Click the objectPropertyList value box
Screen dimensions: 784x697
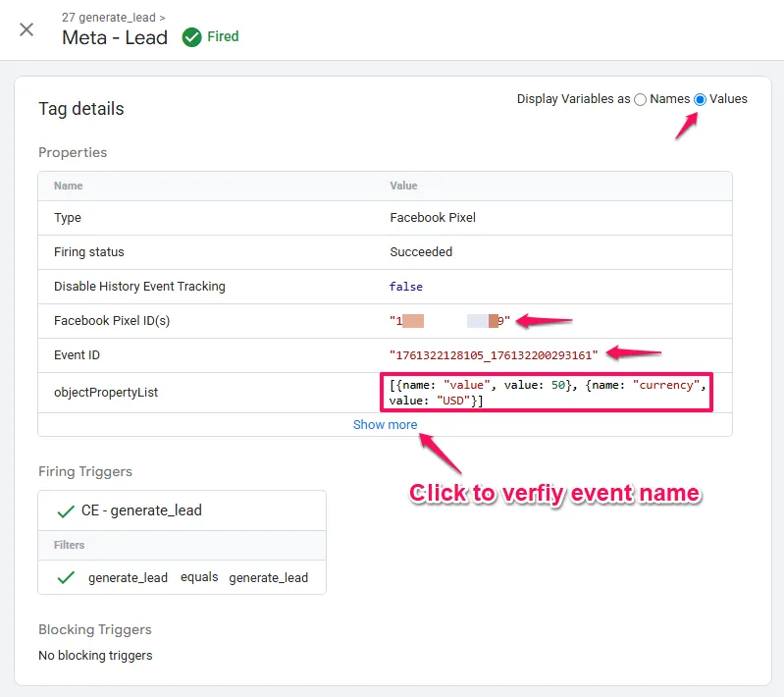point(547,393)
